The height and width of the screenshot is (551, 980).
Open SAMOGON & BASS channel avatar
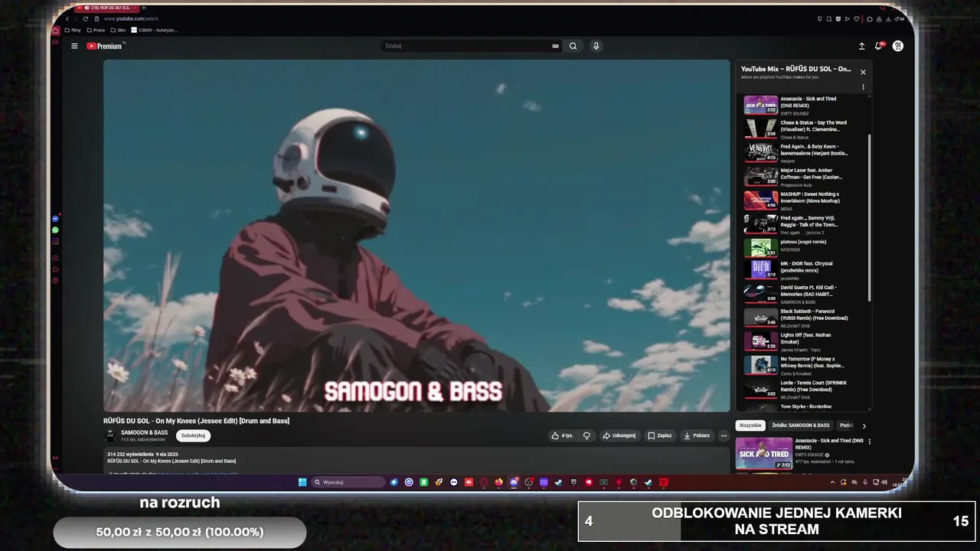(110, 435)
